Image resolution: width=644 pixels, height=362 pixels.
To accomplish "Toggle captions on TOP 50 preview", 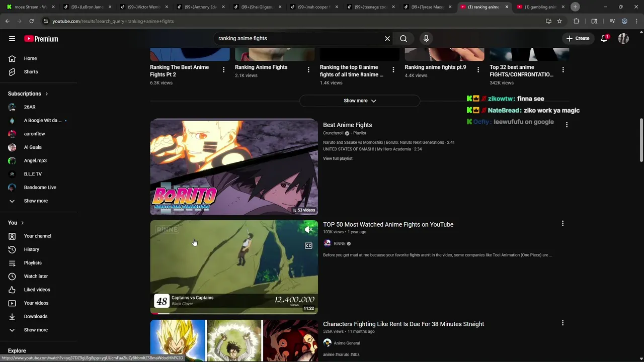I will pyautogui.click(x=308, y=246).
